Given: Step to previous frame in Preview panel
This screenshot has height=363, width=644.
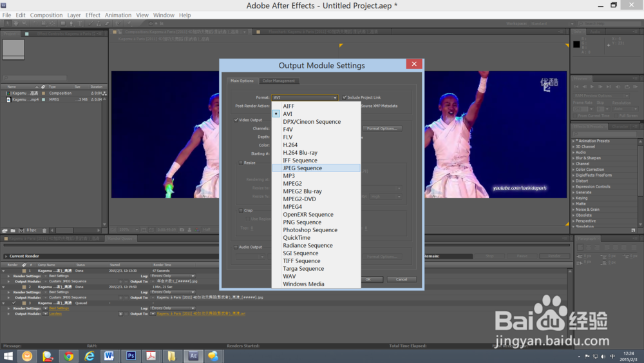Looking at the screenshot, I should (585, 87).
